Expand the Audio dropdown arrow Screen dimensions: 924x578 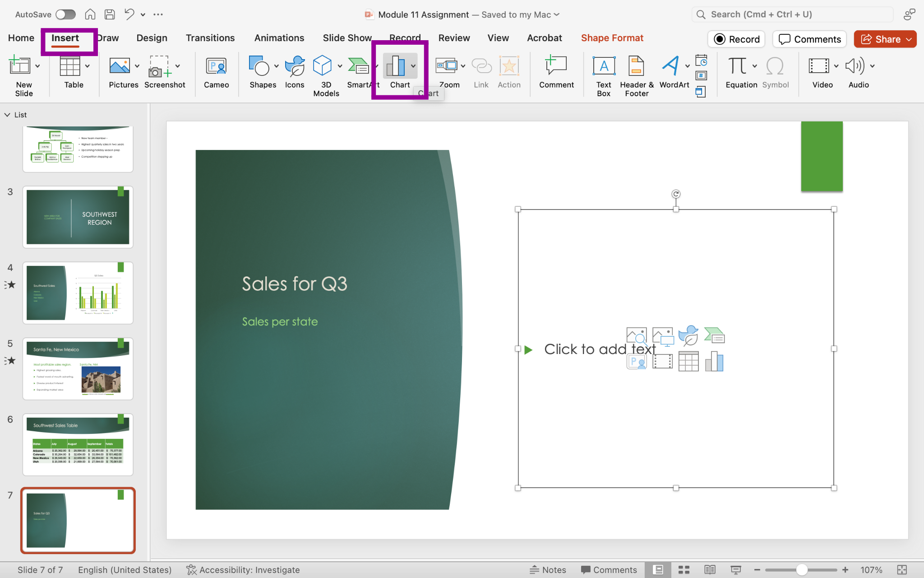pos(873,66)
